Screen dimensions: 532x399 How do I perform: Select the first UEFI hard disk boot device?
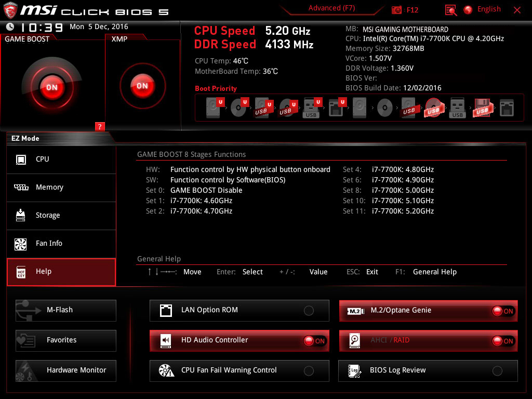pyautogui.click(x=215, y=108)
